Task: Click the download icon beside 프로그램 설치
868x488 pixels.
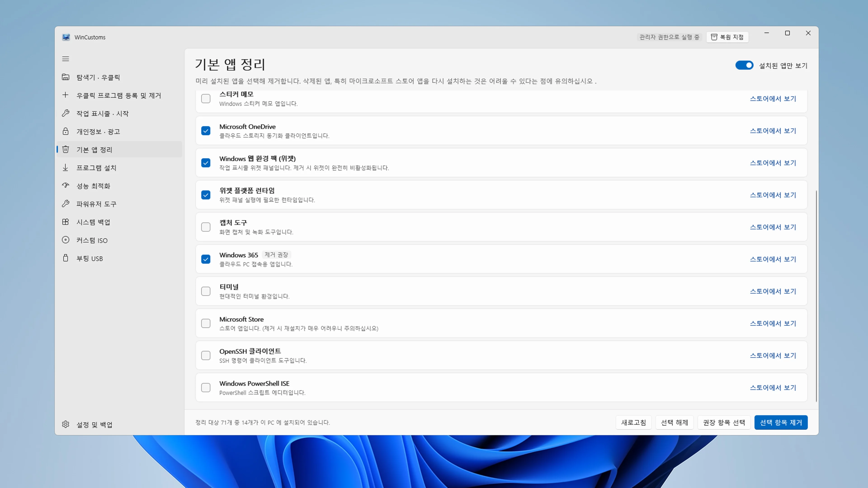Action: click(x=65, y=167)
